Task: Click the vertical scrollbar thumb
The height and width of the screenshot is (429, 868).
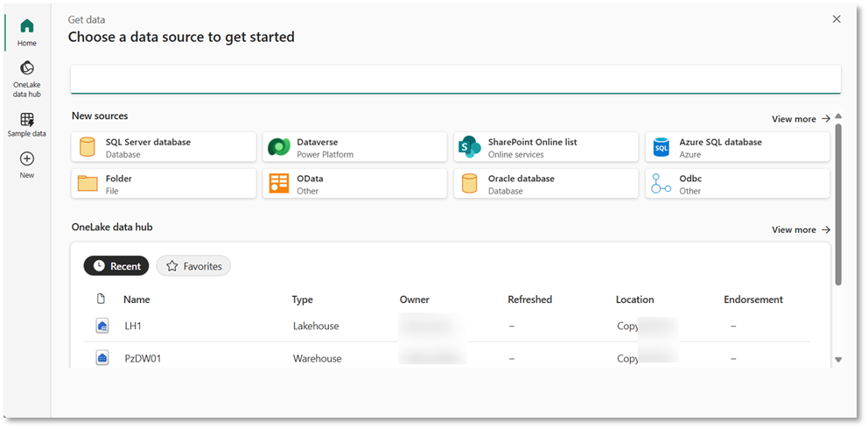Action: [838, 205]
